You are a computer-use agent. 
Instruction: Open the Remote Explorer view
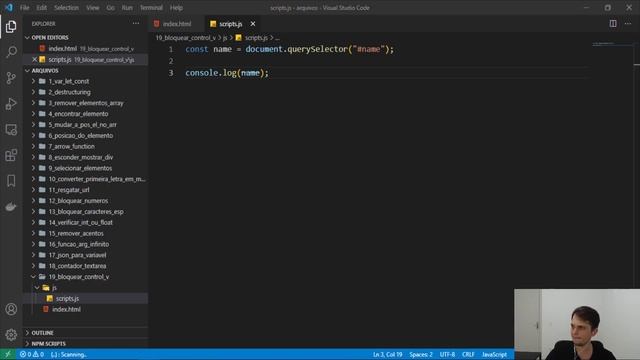tap(11, 129)
